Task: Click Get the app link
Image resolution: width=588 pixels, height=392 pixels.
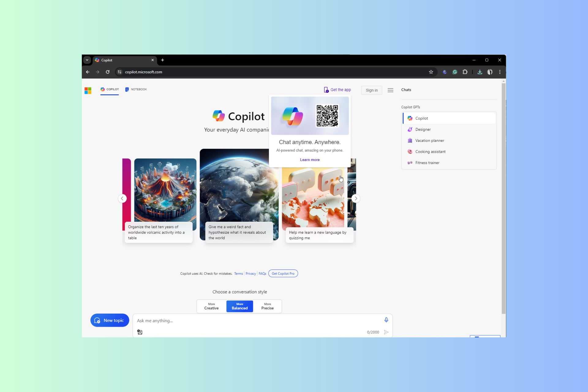Action: (x=337, y=90)
